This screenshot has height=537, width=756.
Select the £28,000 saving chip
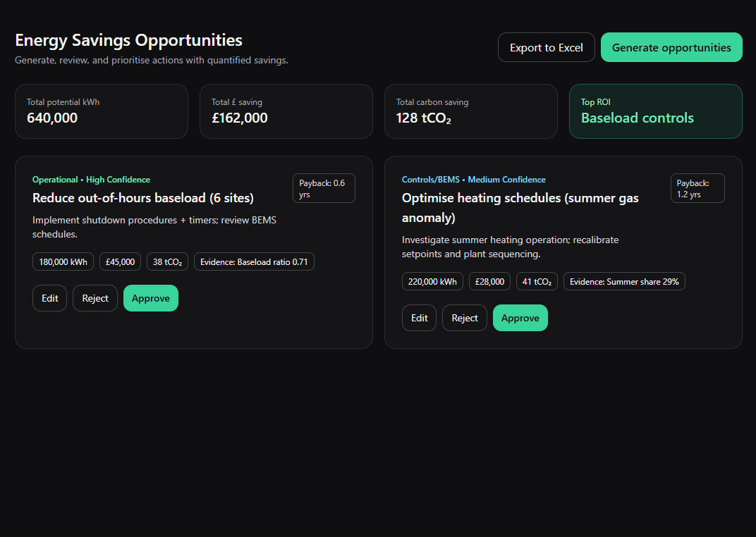click(x=489, y=280)
